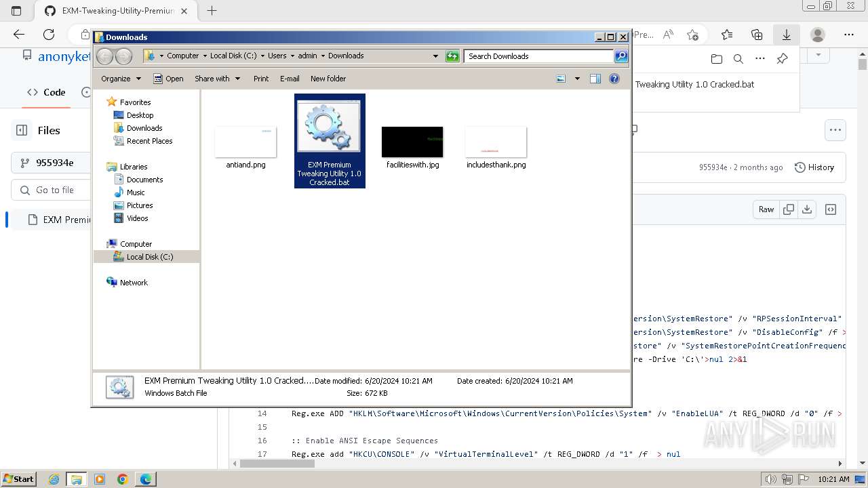Open Chrome from the taskbar
The width and height of the screenshot is (868, 488).
[122, 479]
